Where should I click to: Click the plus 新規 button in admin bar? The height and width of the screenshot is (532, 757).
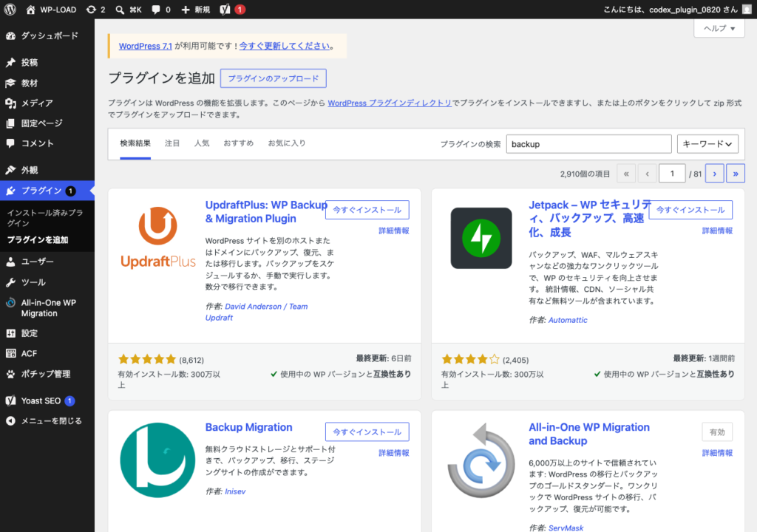[x=195, y=10]
